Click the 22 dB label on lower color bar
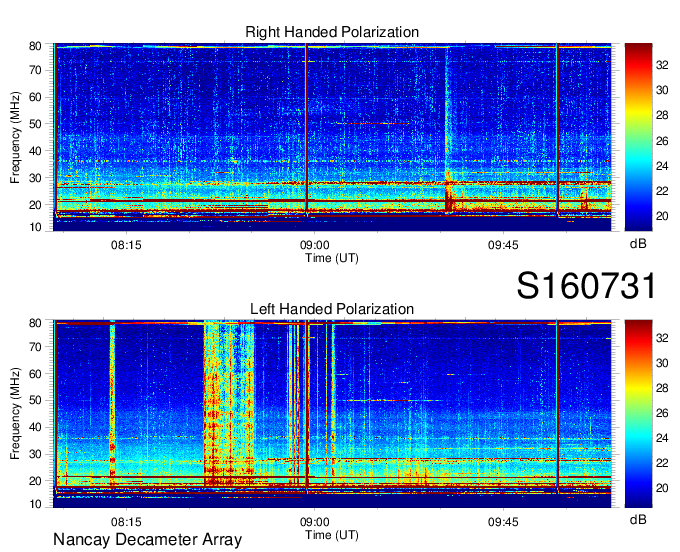 click(x=662, y=463)
